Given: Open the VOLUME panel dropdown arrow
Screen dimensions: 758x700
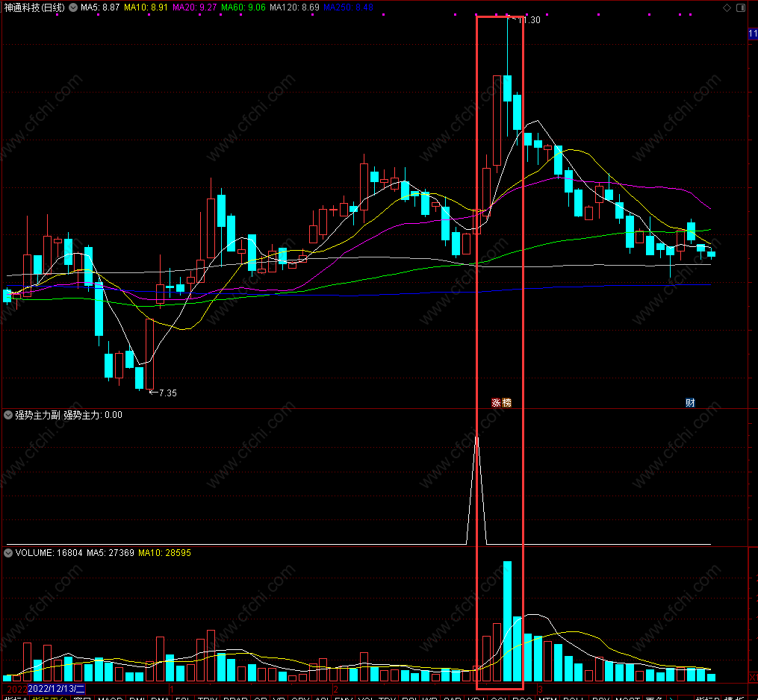Looking at the screenshot, I should (x=8, y=553).
